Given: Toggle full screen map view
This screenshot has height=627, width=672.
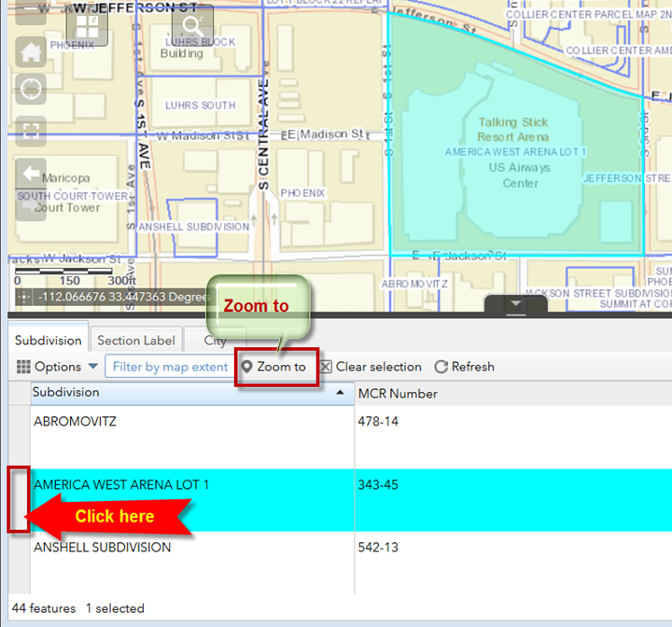Looking at the screenshot, I should click(31, 130).
